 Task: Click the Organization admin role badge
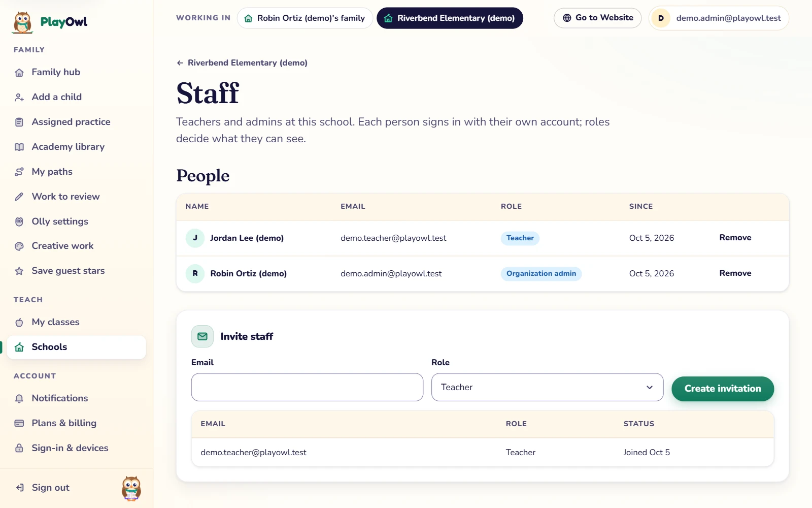point(541,273)
